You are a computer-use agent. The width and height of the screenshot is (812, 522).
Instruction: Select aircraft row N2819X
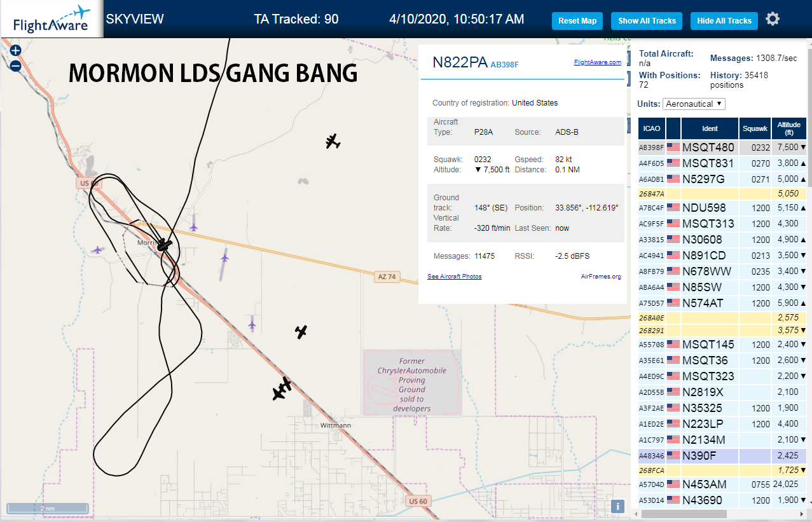(x=722, y=392)
